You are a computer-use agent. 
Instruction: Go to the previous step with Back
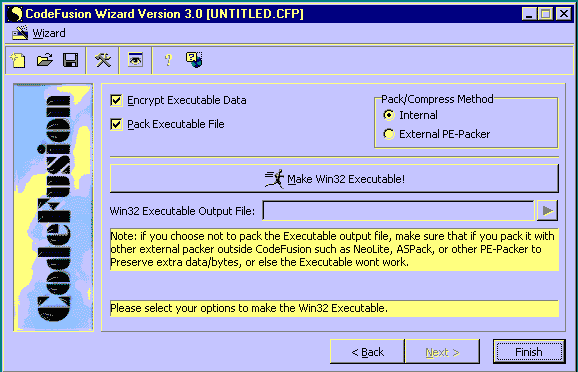[x=368, y=352]
